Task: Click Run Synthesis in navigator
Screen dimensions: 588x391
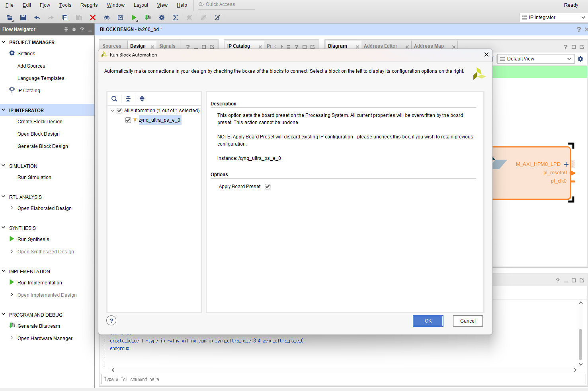Action: click(33, 239)
